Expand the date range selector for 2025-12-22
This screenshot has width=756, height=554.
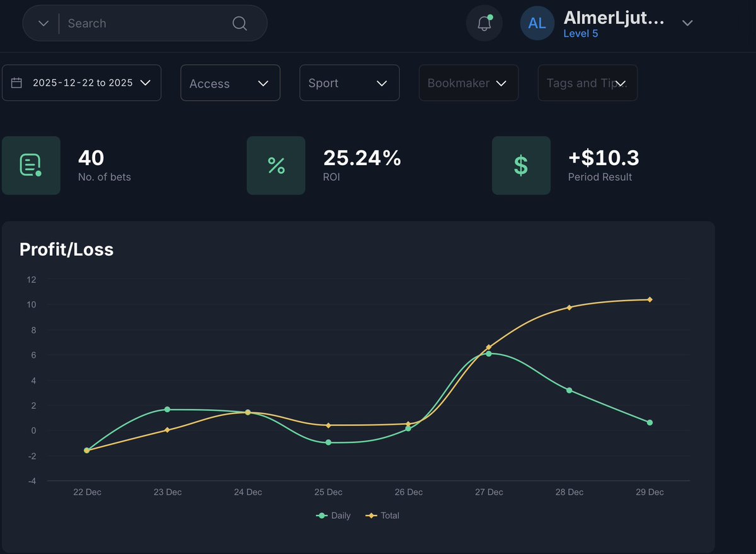146,82
